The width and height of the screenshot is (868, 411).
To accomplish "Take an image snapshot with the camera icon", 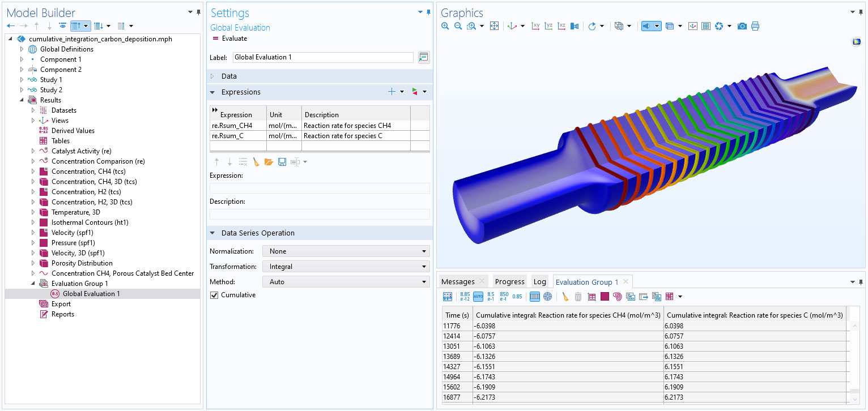I will (742, 26).
